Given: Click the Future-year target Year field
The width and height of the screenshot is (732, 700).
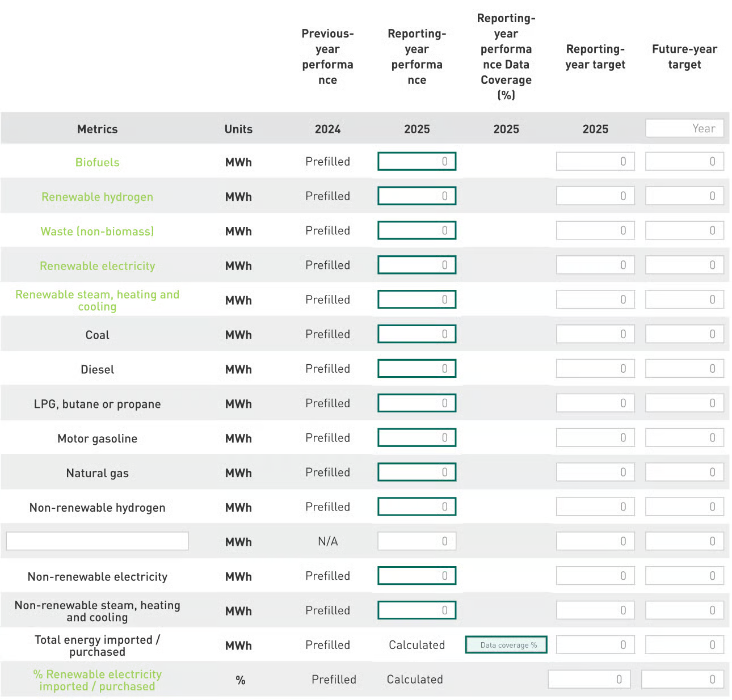Looking at the screenshot, I should (x=684, y=128).
